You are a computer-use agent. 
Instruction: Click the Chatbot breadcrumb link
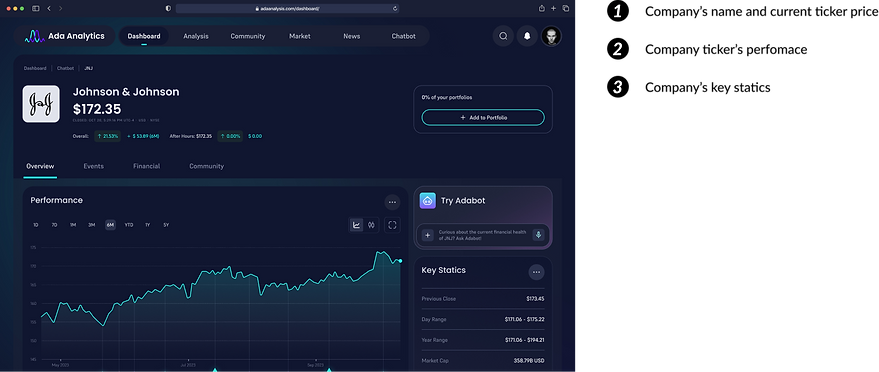[65, 68]
